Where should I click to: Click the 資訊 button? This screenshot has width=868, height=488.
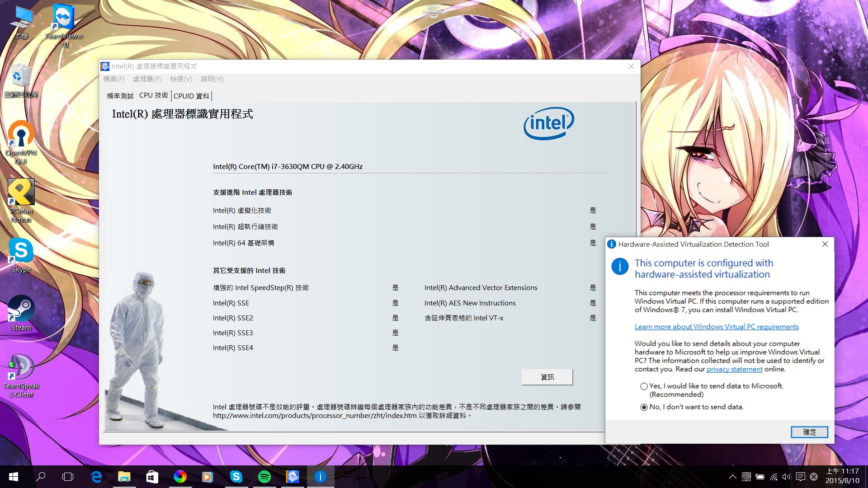click(547, 377)
